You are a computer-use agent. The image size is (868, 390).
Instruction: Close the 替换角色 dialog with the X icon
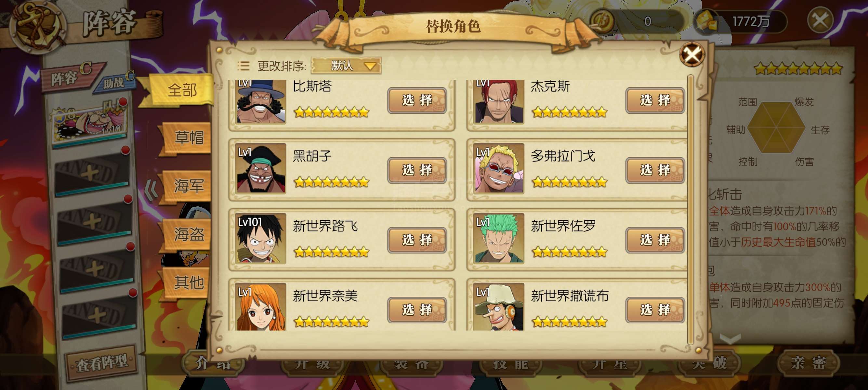coord(691,54)
